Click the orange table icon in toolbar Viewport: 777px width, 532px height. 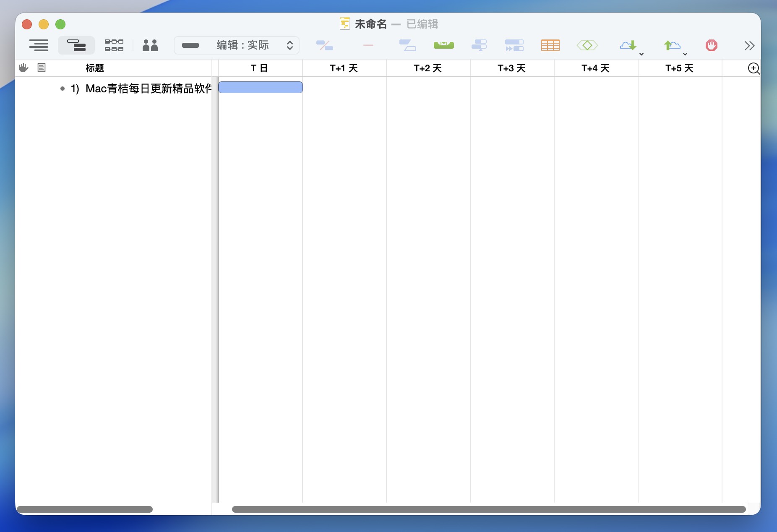tap(550, 45)
